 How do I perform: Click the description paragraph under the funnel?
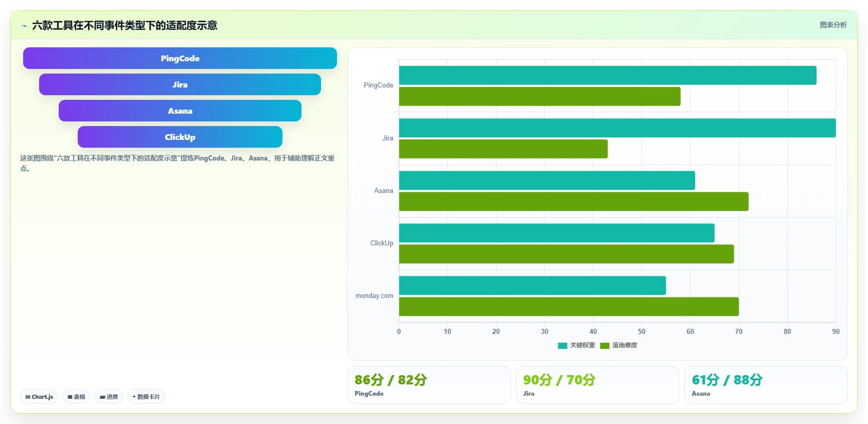(x=178, y=163)
